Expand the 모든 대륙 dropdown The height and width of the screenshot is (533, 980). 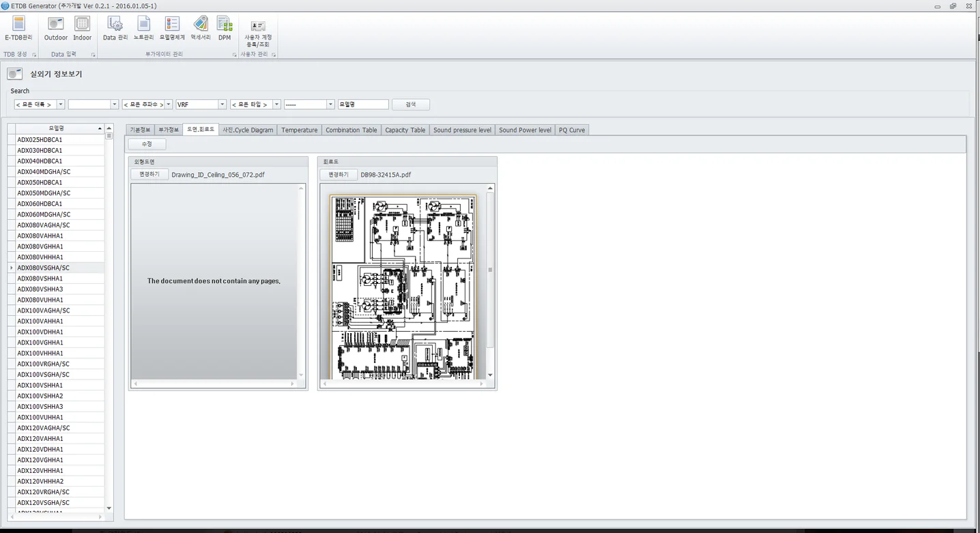click(61, 104)
